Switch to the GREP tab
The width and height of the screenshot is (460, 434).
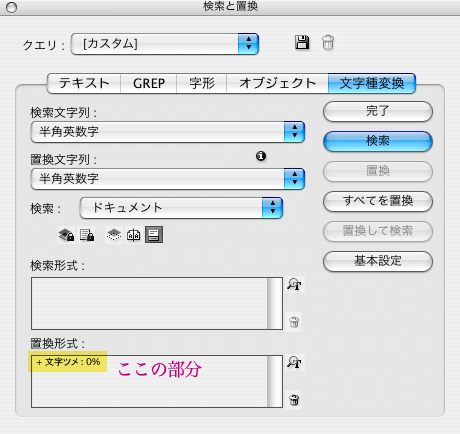point(149,83)
